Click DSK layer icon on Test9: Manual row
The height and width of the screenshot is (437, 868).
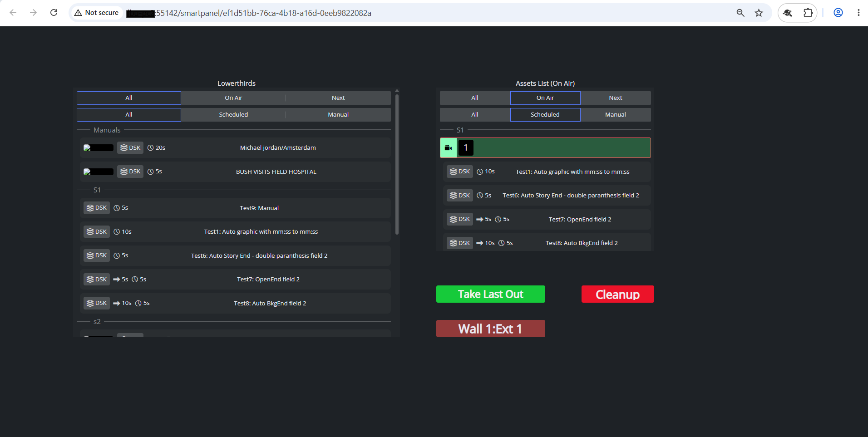[90, 208]
